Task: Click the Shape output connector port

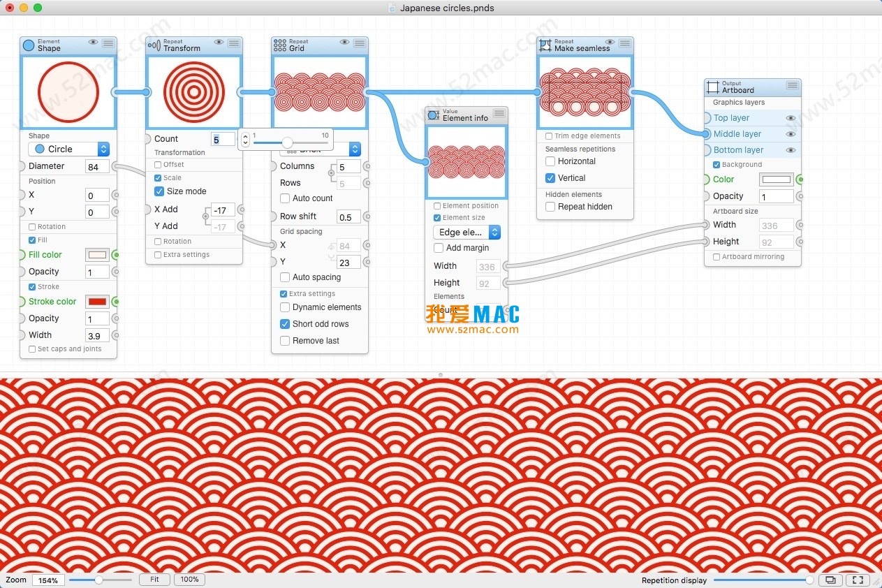Action: 115,91
